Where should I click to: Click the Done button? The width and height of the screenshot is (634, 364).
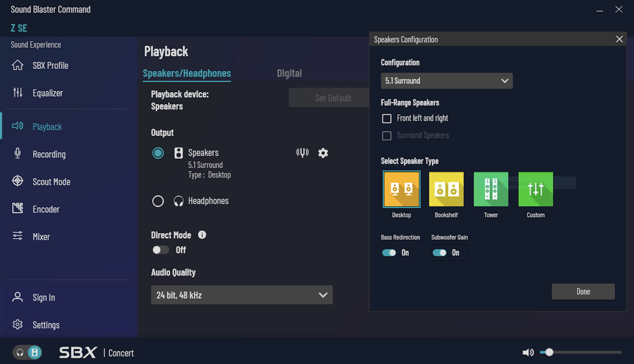point(583,292)
